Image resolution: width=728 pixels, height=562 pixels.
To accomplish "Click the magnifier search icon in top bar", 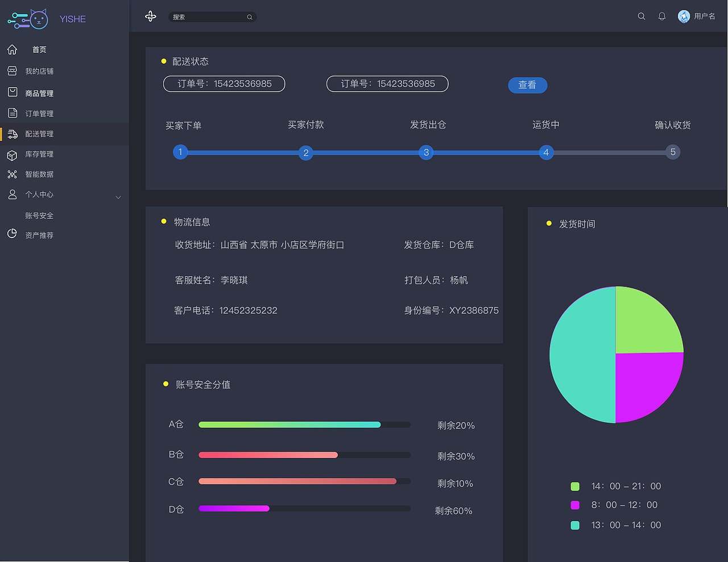I will click(642, 16).
